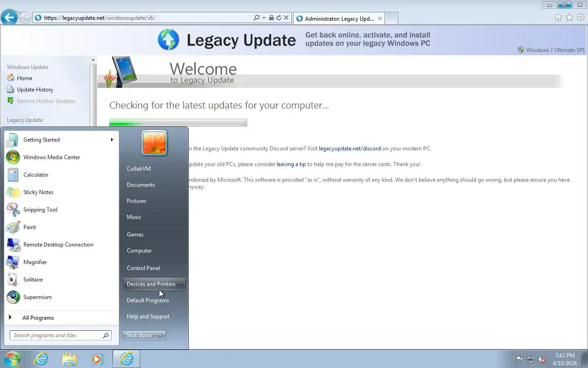Screen dimensions: 588x368
Task: Click the Shut down button
Action: point(139,335)
